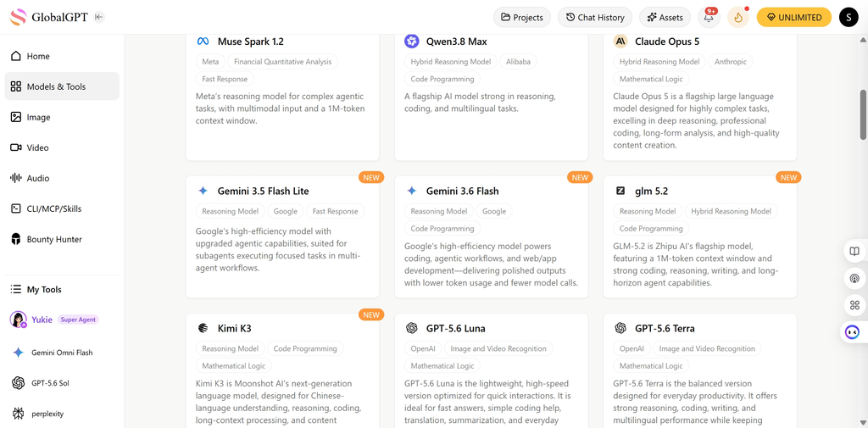Select the Kimi K3 model card
Image resolution: width=868 pixels, height=428 pixels.
[282, 370]
